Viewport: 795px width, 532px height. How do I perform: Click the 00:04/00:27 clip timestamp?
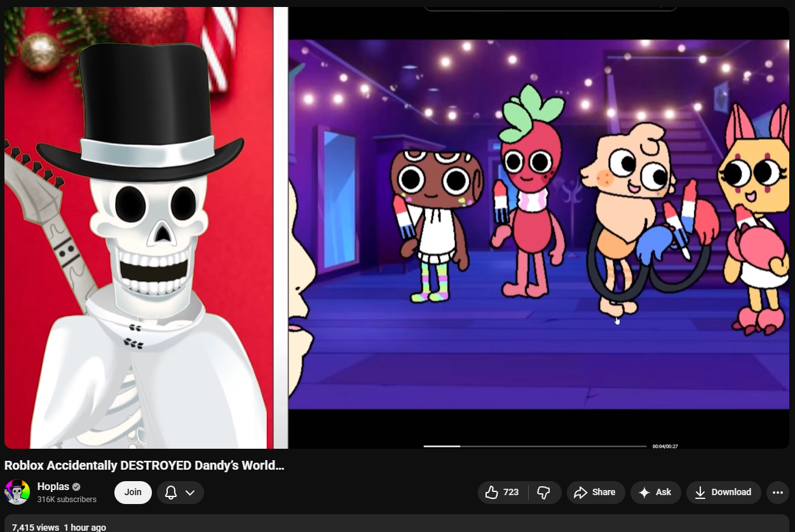pyautogui.click(x=665, y=446)
